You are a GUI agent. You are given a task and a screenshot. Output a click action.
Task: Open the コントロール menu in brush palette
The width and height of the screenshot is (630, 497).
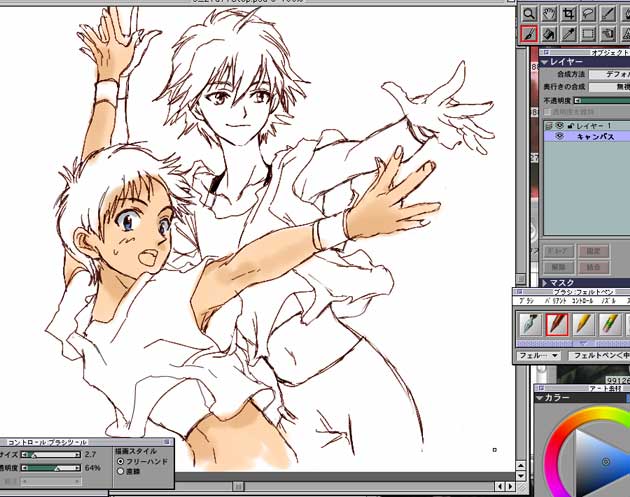tap(582, 301)
